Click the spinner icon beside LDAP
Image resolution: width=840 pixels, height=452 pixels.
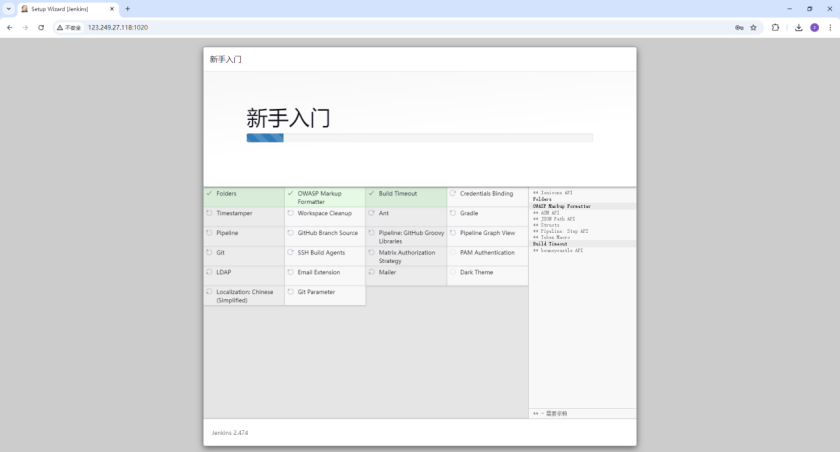[x=209, y=272]
